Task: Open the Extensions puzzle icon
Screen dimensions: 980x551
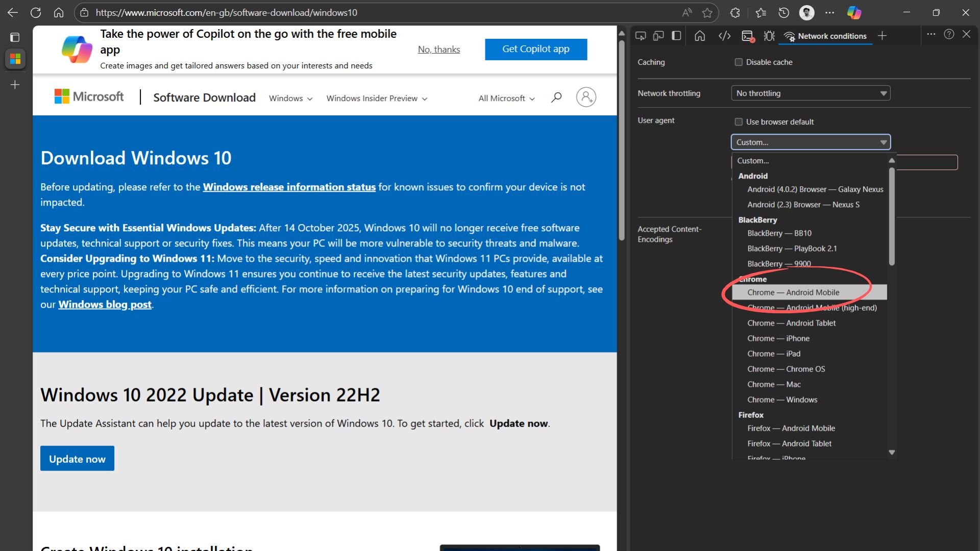Action: [735, 13]
